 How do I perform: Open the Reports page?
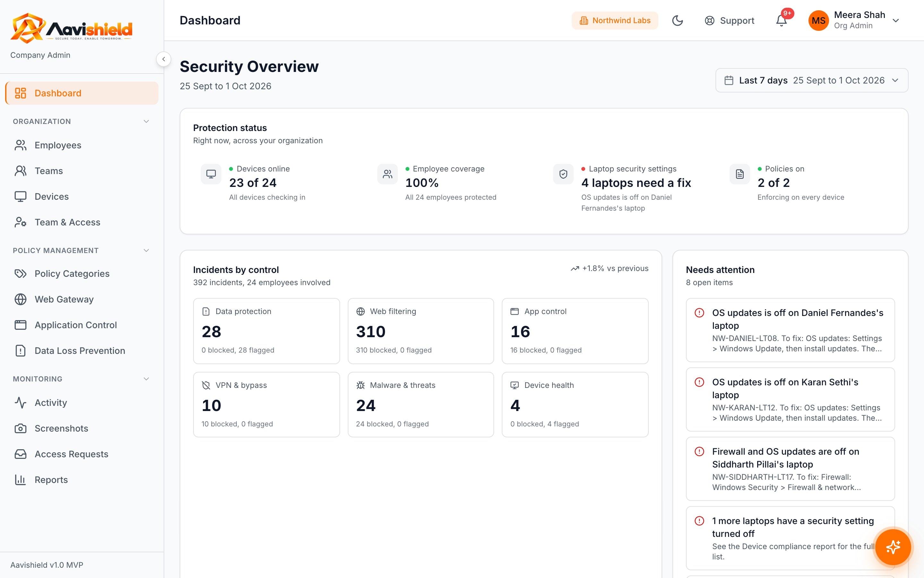82,480
